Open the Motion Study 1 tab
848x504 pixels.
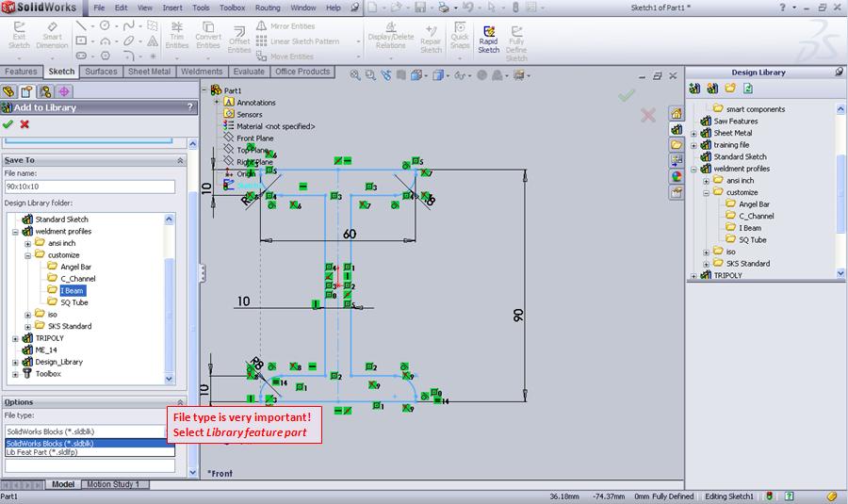pos(113,484)
